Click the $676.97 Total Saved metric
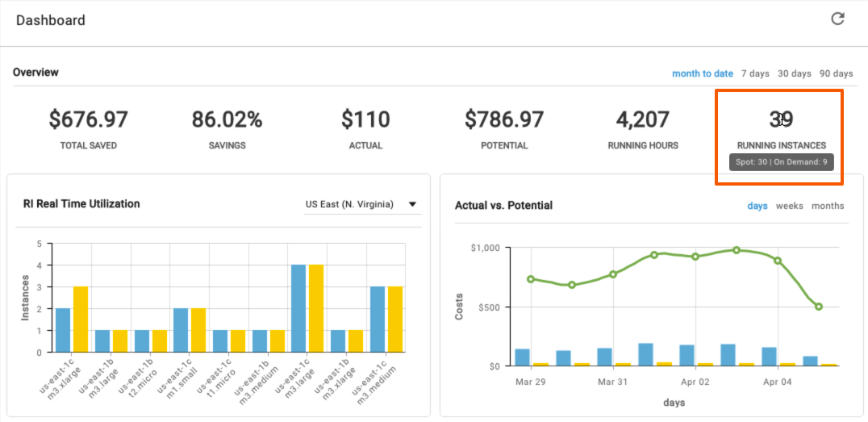 (88, 120)
